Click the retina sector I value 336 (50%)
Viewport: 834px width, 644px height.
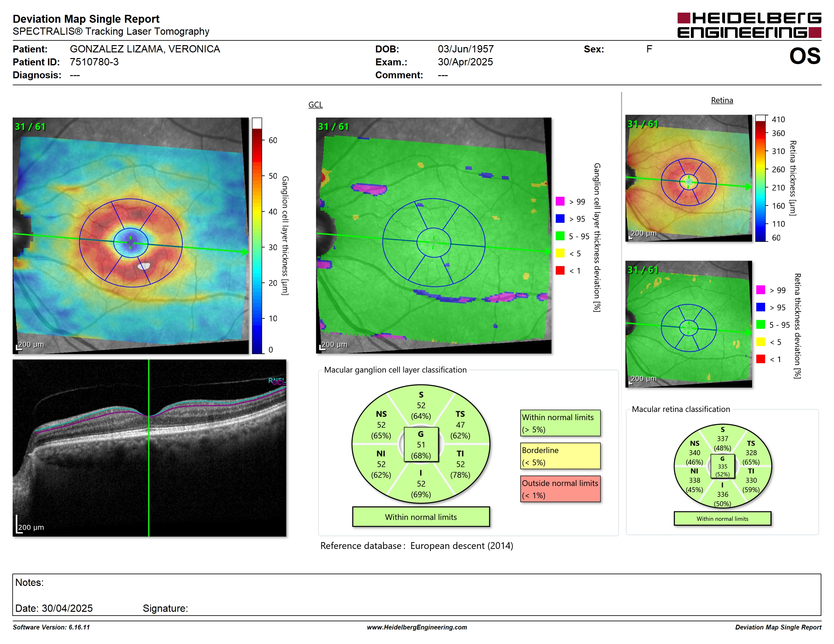722,499
